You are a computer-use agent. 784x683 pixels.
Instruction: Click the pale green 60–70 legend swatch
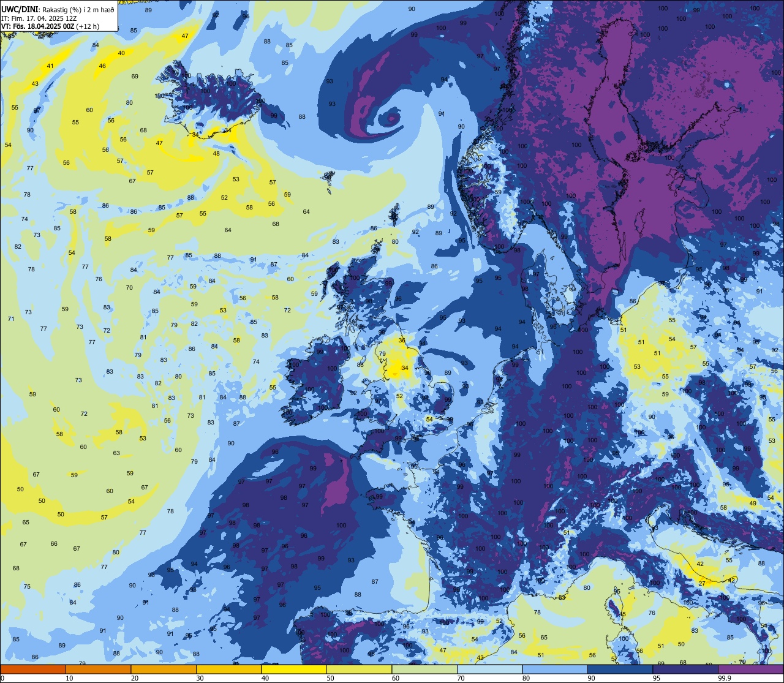[x=424, y=669]
